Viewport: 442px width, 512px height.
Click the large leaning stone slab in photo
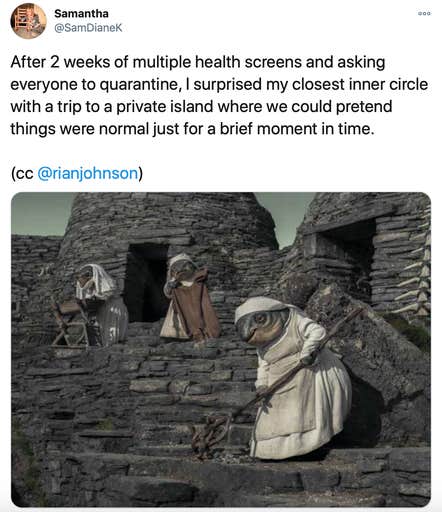tap(367, 337)
